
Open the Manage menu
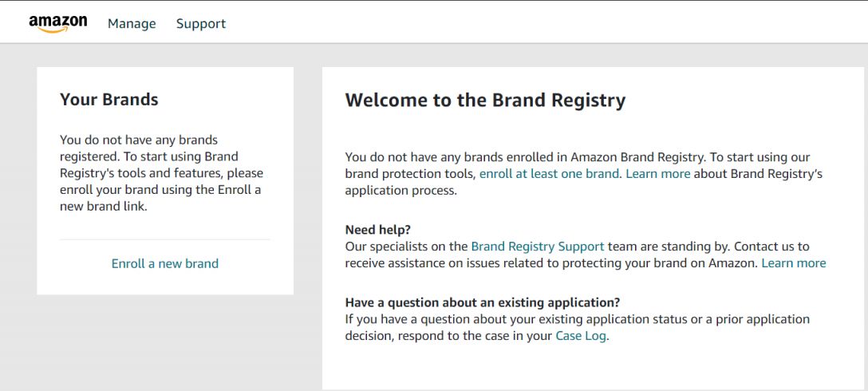(132, 24)
